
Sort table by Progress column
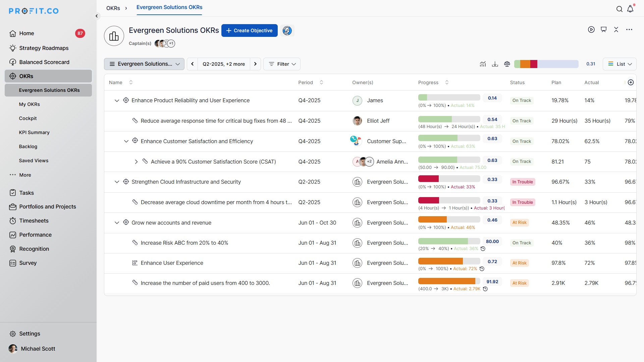[447, 82]
